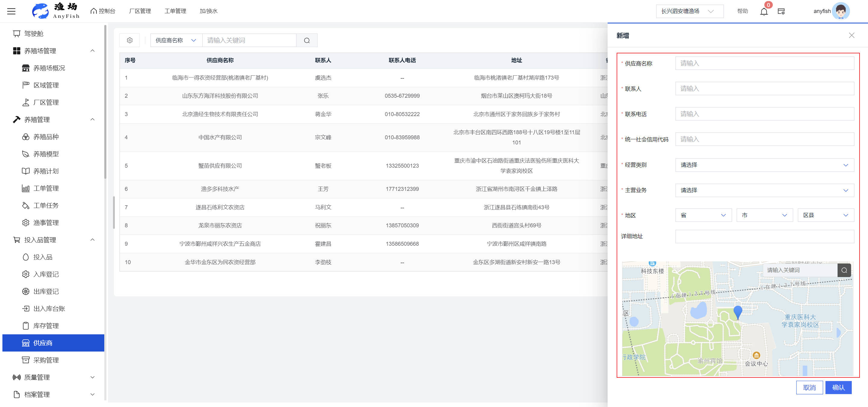Viewport: 868px width, 407px height.
Task: Open the 经营类别 dropdown
Action: [x=764, y=165]
